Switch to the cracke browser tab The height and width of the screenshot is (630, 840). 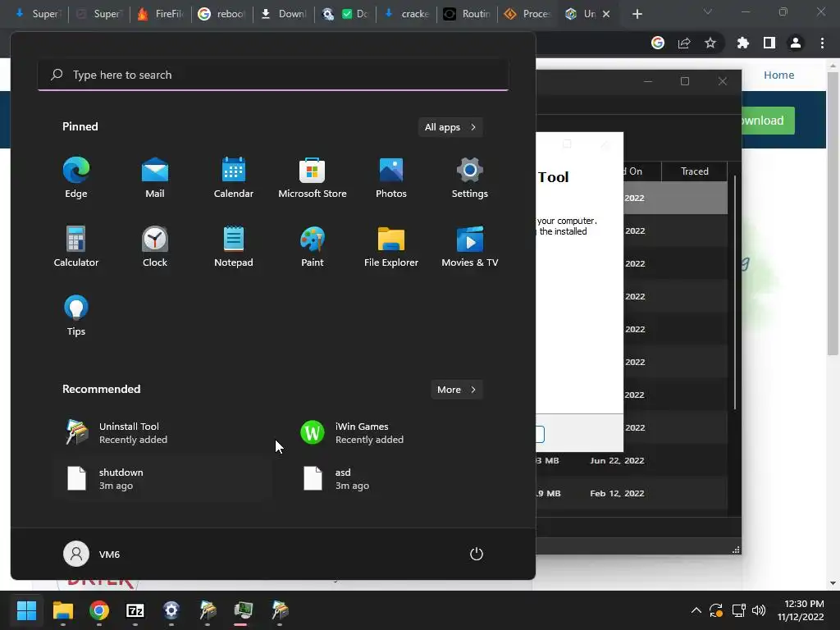407,14
